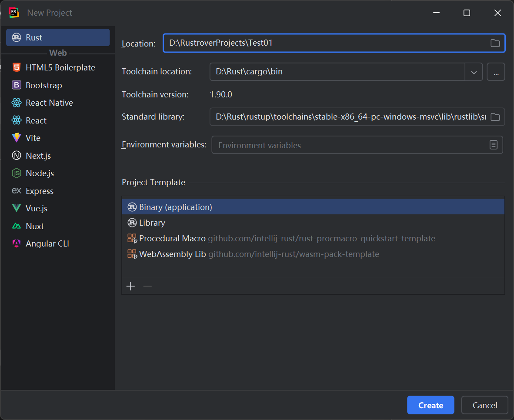
Task: Expand the Toolchain location dropdown
Action: tap(474, 72)
